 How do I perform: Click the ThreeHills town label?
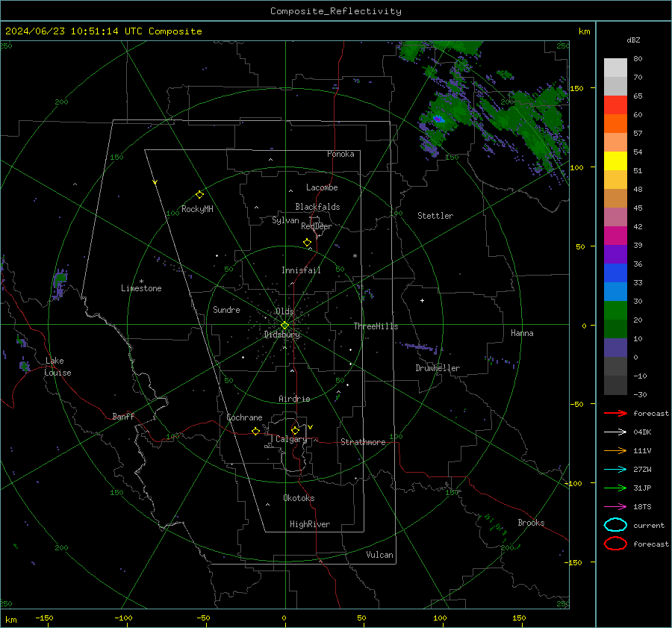pos(376,326)
